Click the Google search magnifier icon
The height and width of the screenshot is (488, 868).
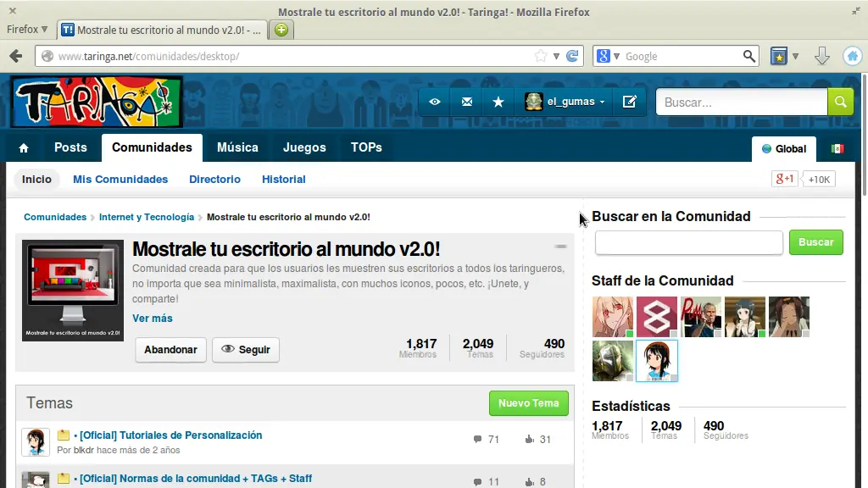click(749, 56)
